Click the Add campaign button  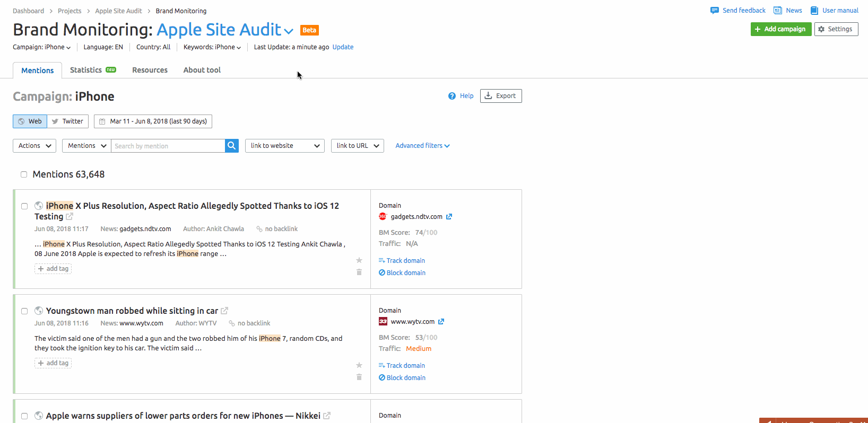click(x=780, y=29)
